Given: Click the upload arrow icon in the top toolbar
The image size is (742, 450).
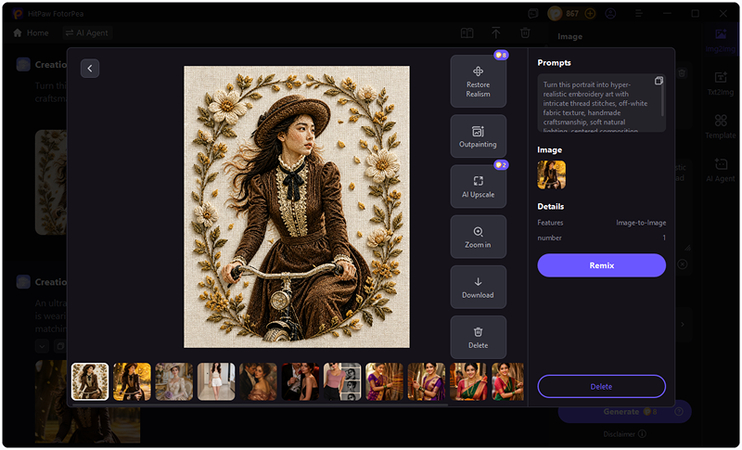Looking at the screenshot, I should click(496, 33).
